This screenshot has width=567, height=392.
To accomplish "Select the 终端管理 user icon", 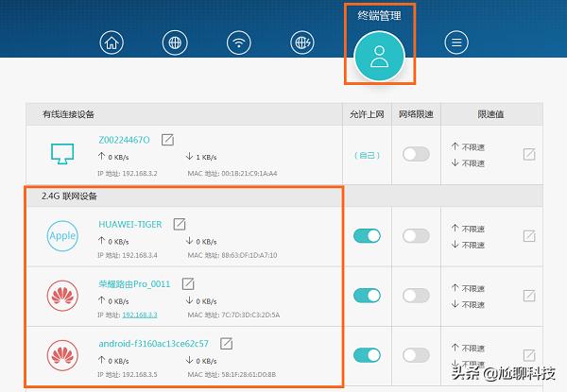I will click(x=379, y=57).
